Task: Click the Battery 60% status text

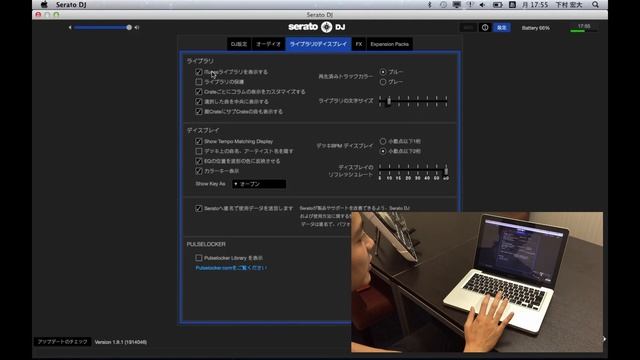Action: pos(536,28)
